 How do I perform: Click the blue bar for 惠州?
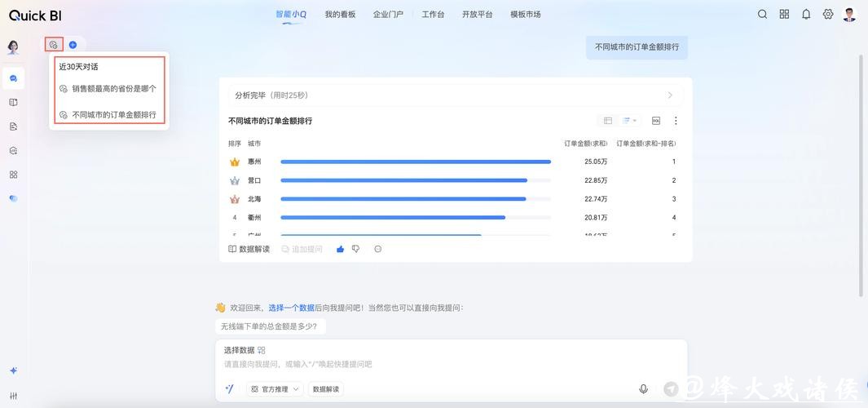click(416, 162)
